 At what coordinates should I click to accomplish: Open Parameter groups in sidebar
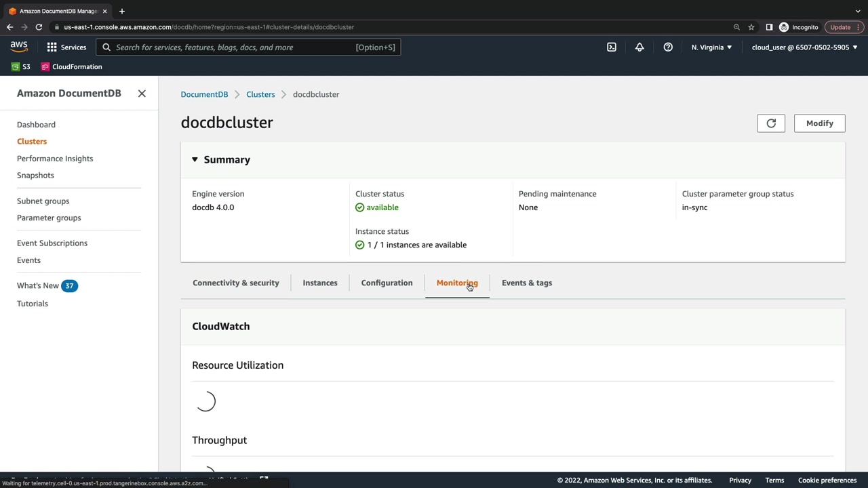pyautogui.click(x=49, y=218)
